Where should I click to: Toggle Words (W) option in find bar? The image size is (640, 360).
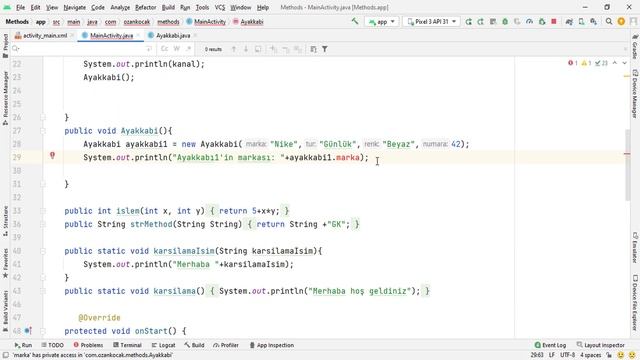[x=177, y=49]
